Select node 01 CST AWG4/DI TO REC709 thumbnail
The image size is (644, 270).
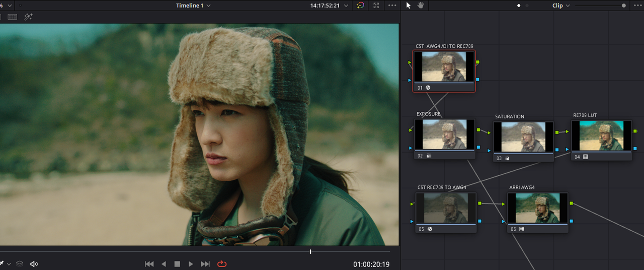click(444, 67)
